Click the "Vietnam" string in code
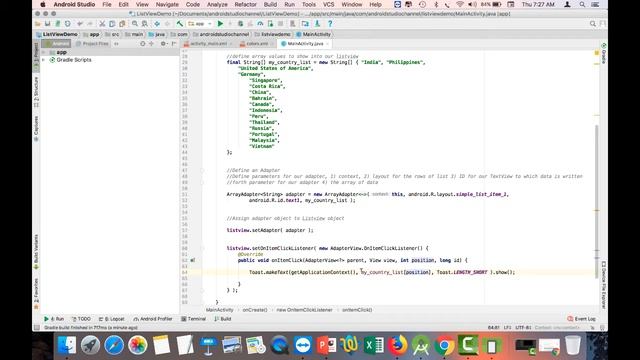The image size is (640, 360). point(262,146)
